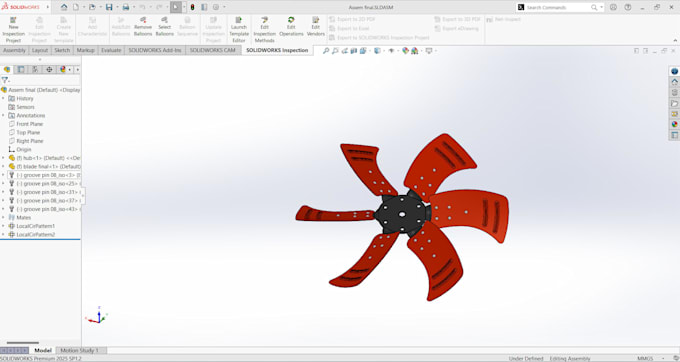Image resolution: width=680 pixels, height=362 pixels.
Task: Click the tree filter funnel icon
Action: [5, 80]
